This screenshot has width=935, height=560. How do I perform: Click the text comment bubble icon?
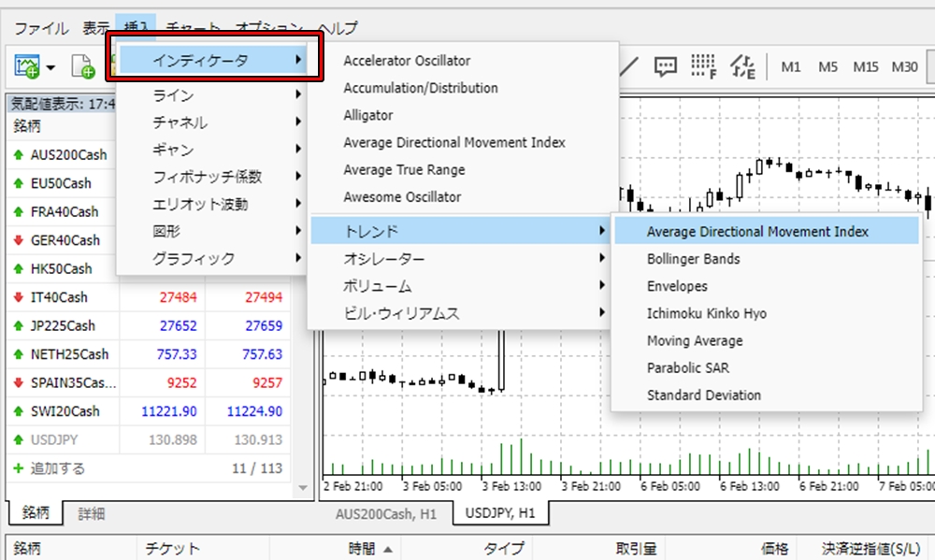(665, 66)
